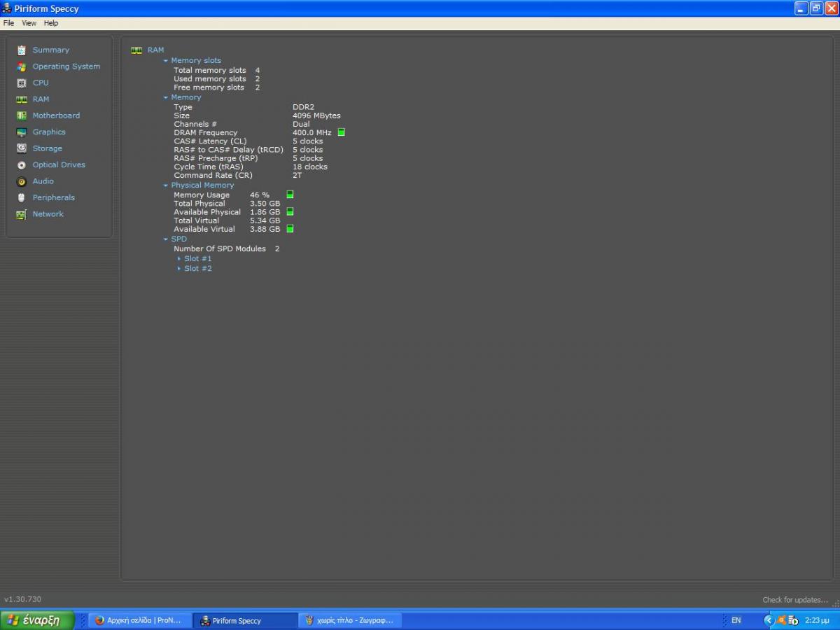This screenshot has height=630, width=840.
Task: Click the Operating System Windows flag icon
Action: [x=21, y=66]
